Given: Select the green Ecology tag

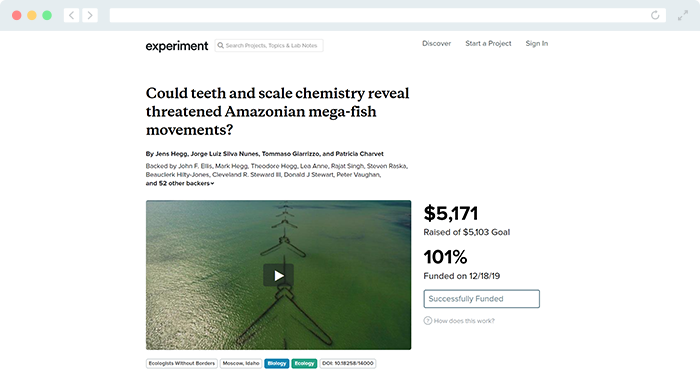Looking at the screenshot, I should (304, 363).
